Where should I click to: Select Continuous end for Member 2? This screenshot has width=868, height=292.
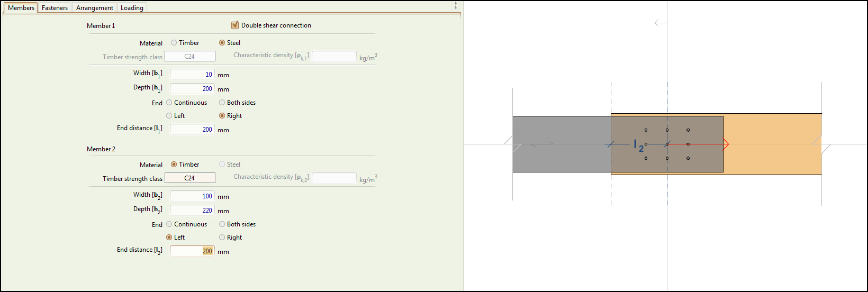click(169, 224)
